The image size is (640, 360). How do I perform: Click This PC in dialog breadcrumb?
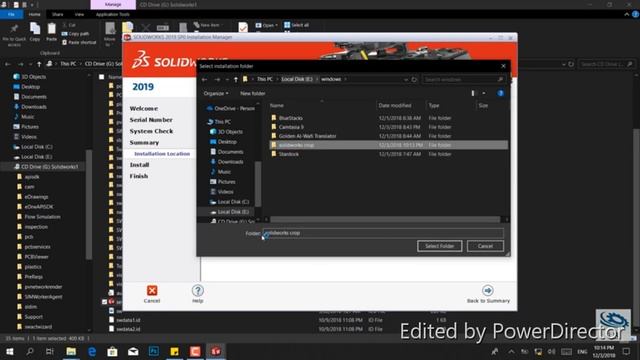265,79
